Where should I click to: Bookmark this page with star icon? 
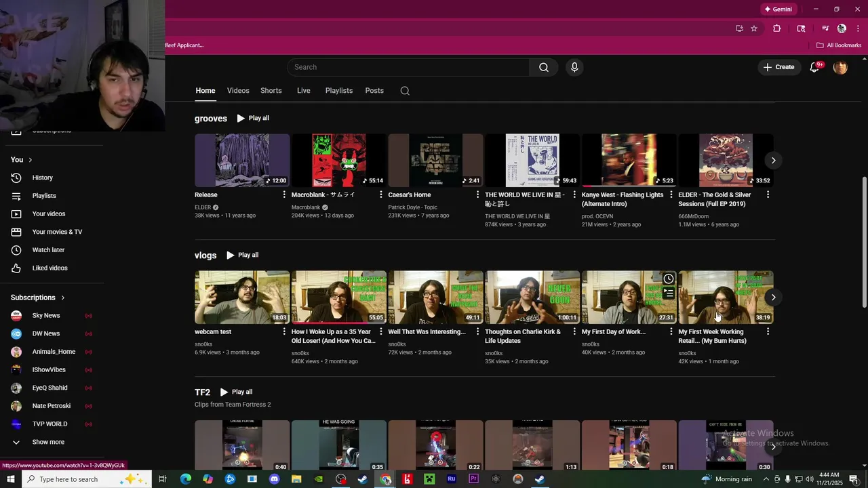tap(754, 28)
